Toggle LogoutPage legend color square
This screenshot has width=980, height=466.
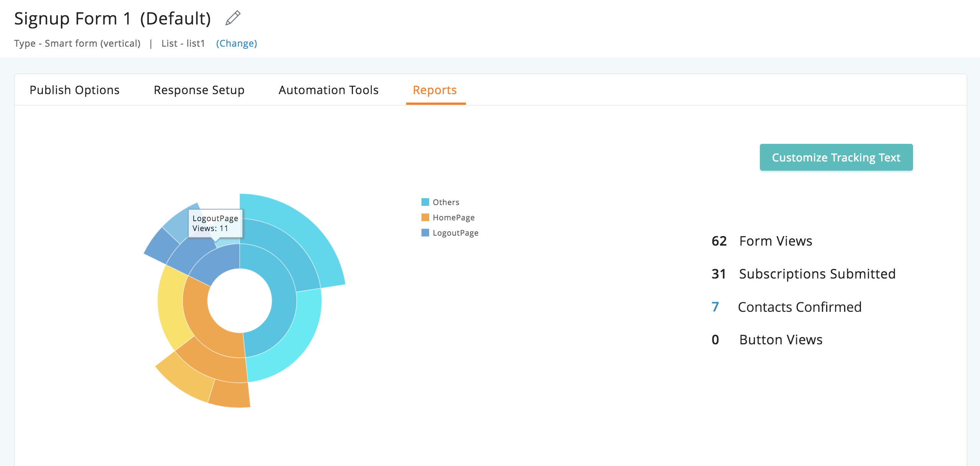coord(425,233)
